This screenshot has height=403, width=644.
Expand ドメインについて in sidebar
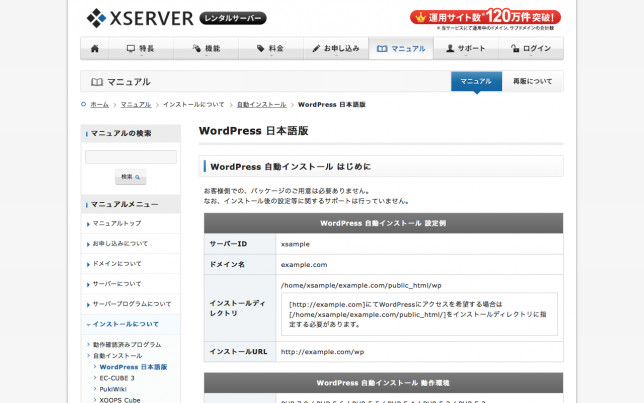(x=131, y=264)
